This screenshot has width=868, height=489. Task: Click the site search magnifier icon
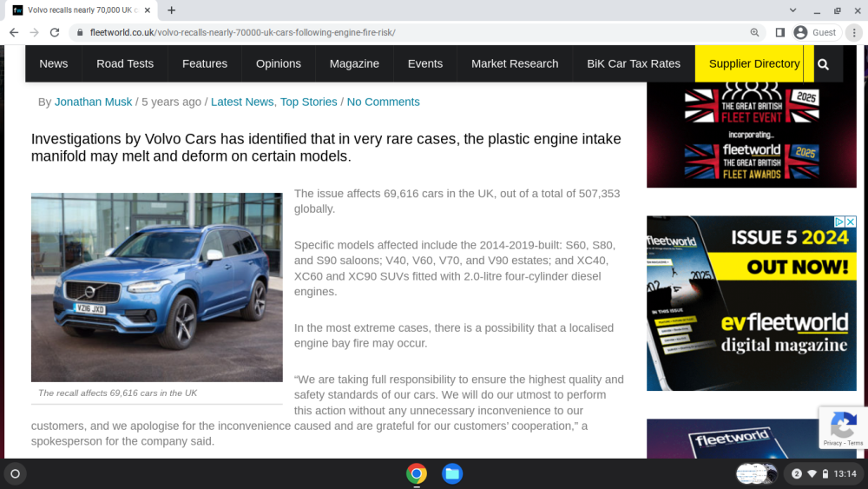pos(824,64)
